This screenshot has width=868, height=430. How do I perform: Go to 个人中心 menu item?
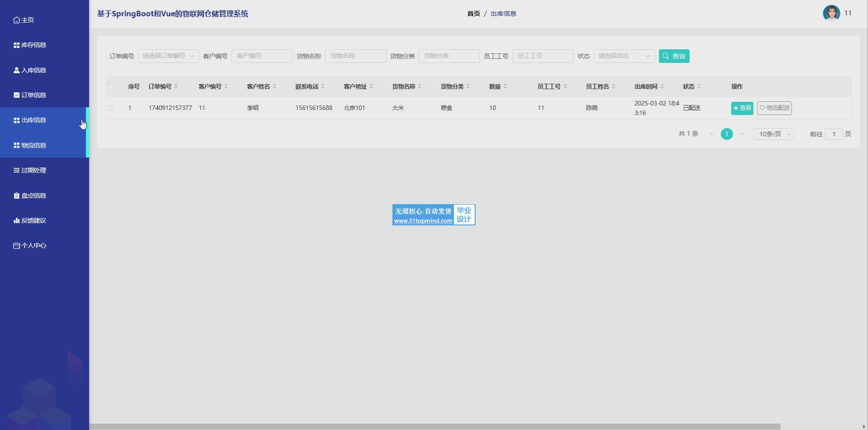(33, 246)
